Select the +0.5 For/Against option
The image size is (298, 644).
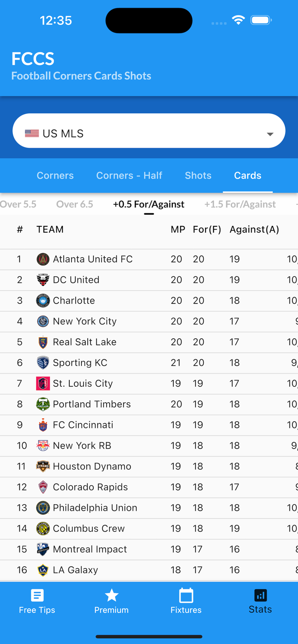[149, 204]
